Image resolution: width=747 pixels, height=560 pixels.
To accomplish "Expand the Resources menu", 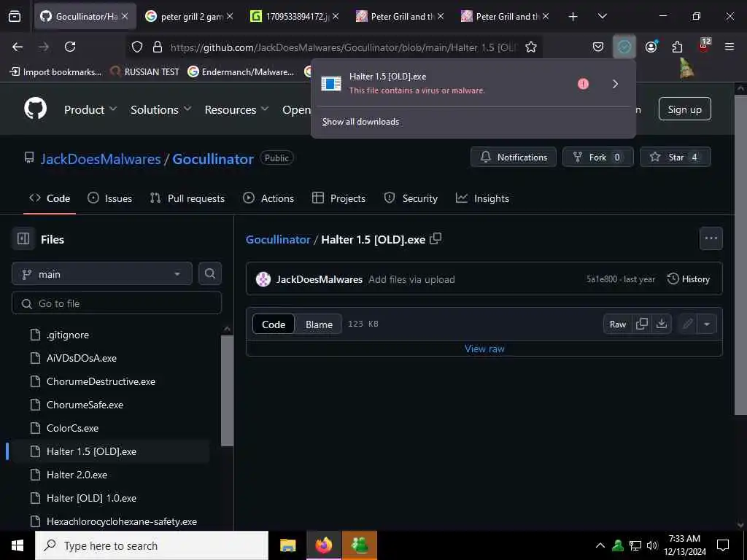I will click(237, 109).
